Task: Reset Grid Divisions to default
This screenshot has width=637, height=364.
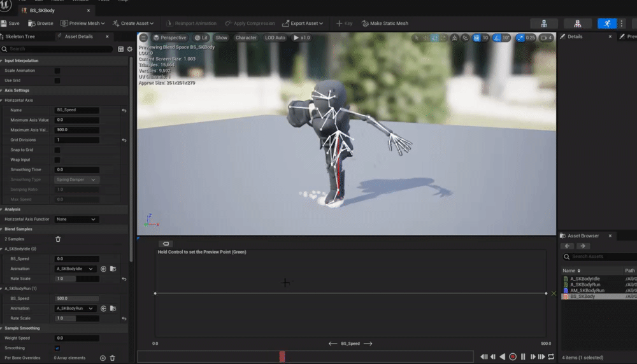Action: (x=124, y=140)
